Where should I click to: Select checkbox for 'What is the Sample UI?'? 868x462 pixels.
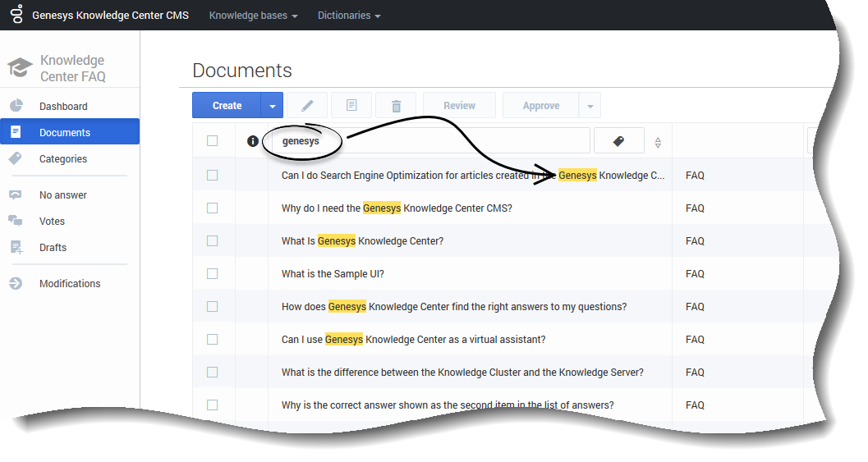pos(213,274)
